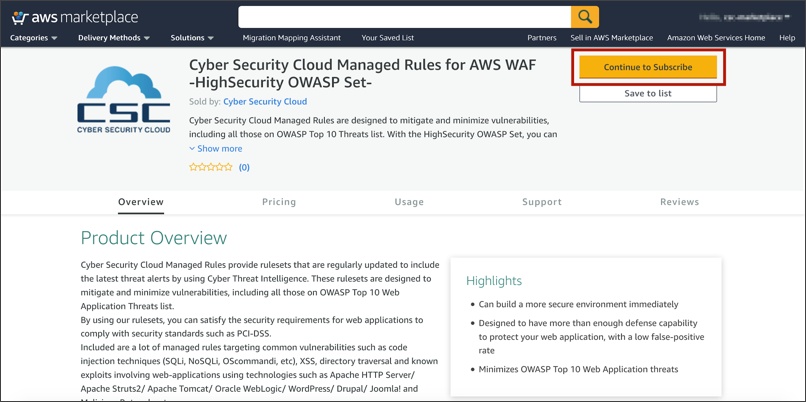Switch to the Pricing tab
Screen dimensions: 806x402
tap(279, 202)
